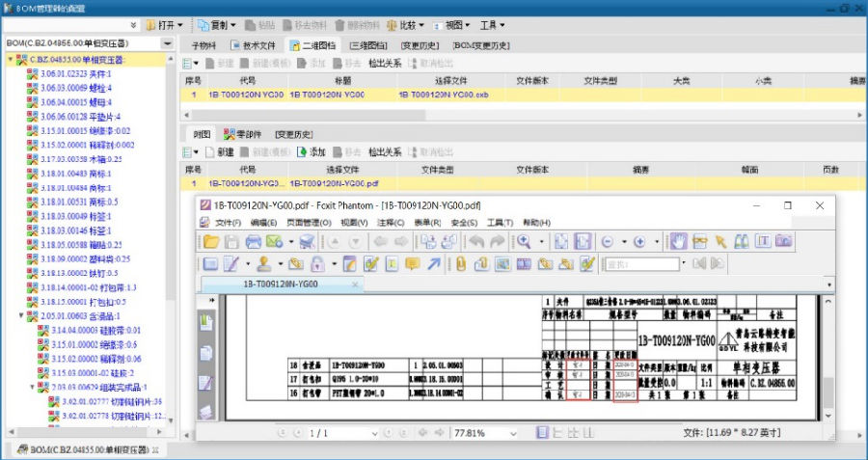
Task: Select tree item 3.18.01.00483 商标
Action: tap(75, 174)
